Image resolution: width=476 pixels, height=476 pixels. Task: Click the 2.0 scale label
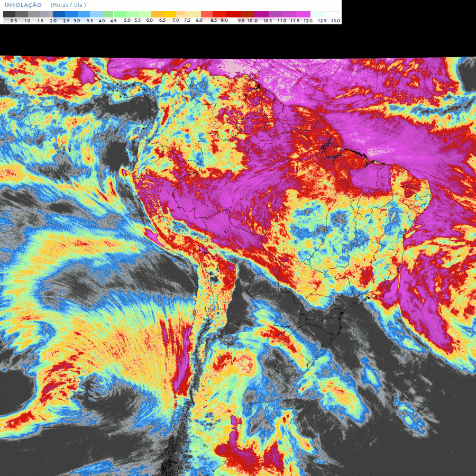pos(53,21)
